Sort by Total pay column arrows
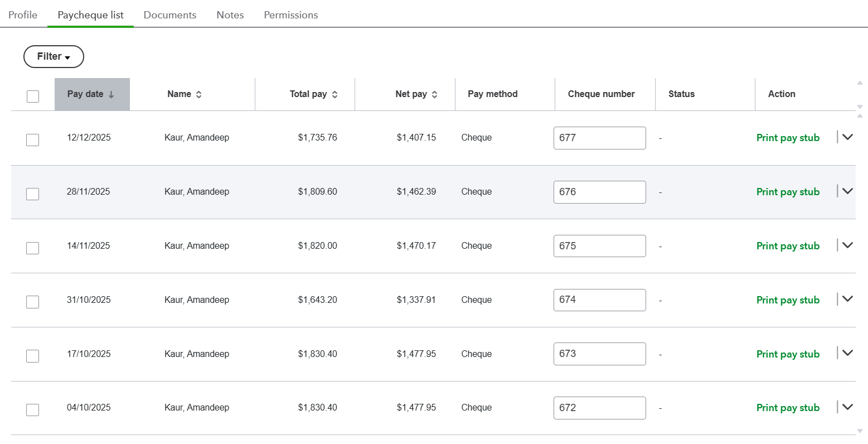The width and height of the screenshot is (868, 444). click(334, 94)
